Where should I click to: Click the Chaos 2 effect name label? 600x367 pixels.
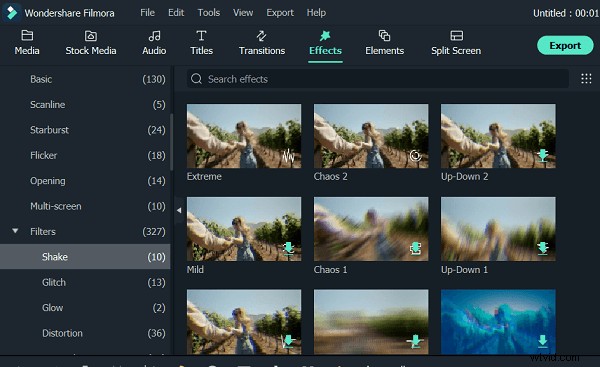pos(330,176)
